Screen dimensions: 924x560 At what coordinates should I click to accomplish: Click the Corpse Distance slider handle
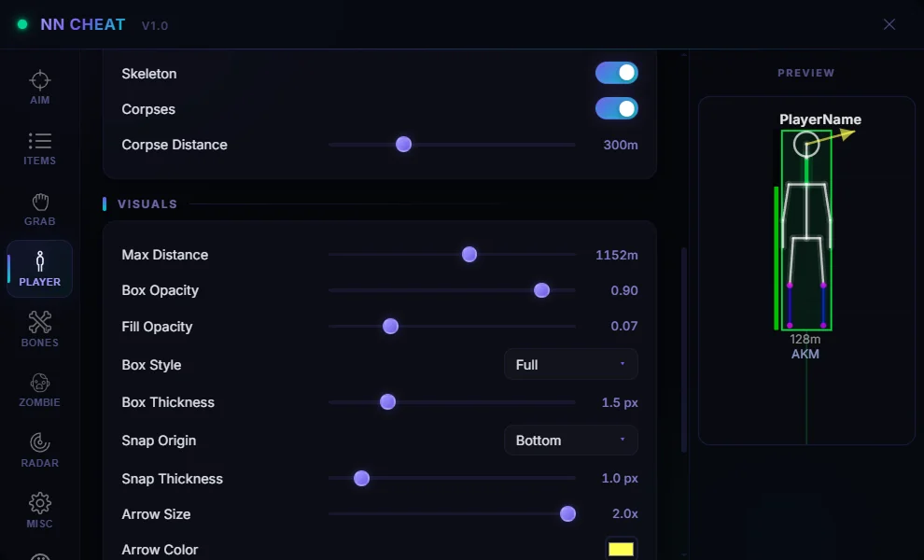(403, 145)
